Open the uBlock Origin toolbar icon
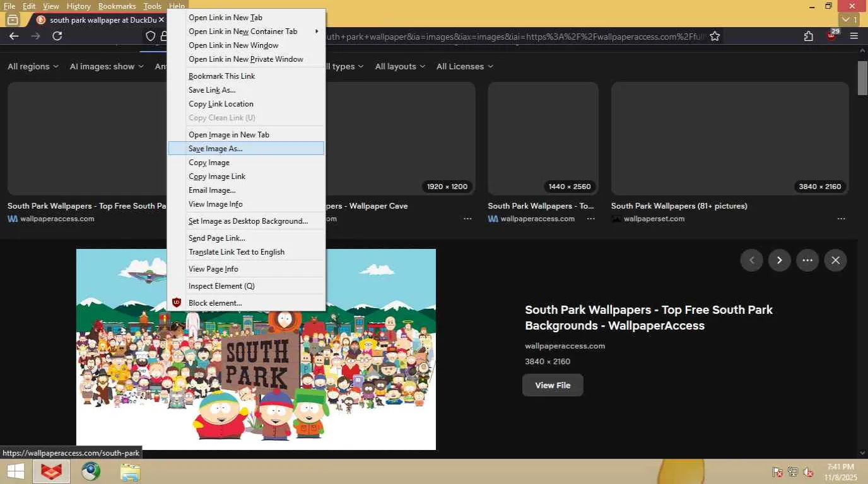Screen dimensions: 868x484 831,35
